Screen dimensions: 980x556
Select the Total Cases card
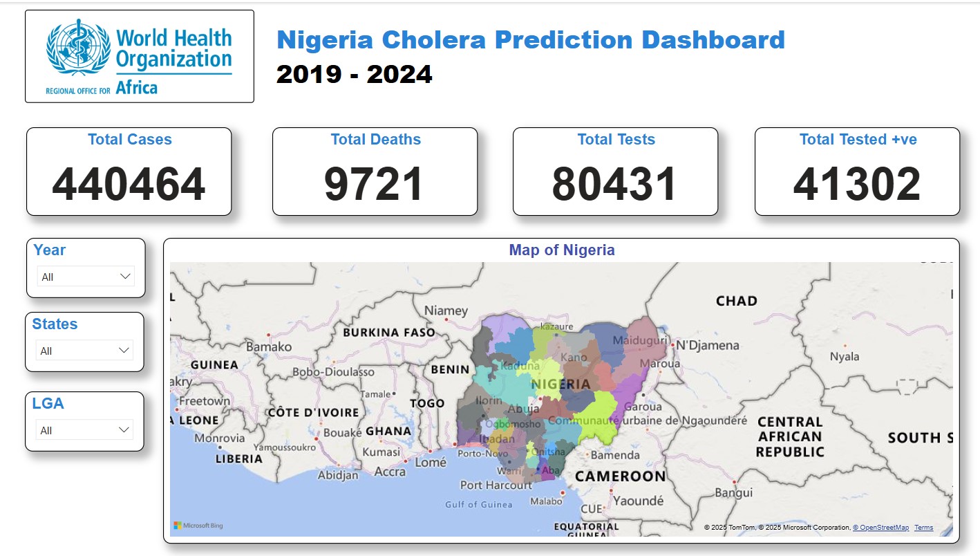tap(129, 172)
